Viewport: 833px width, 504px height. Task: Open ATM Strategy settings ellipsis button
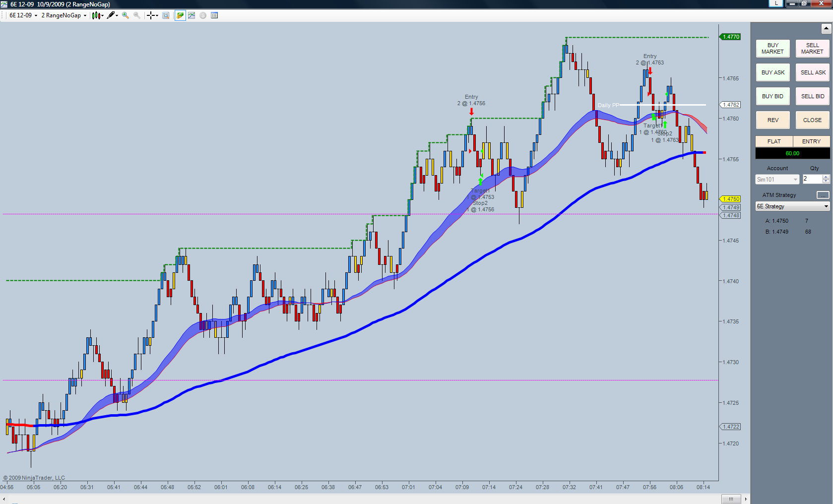pos(823,195)
